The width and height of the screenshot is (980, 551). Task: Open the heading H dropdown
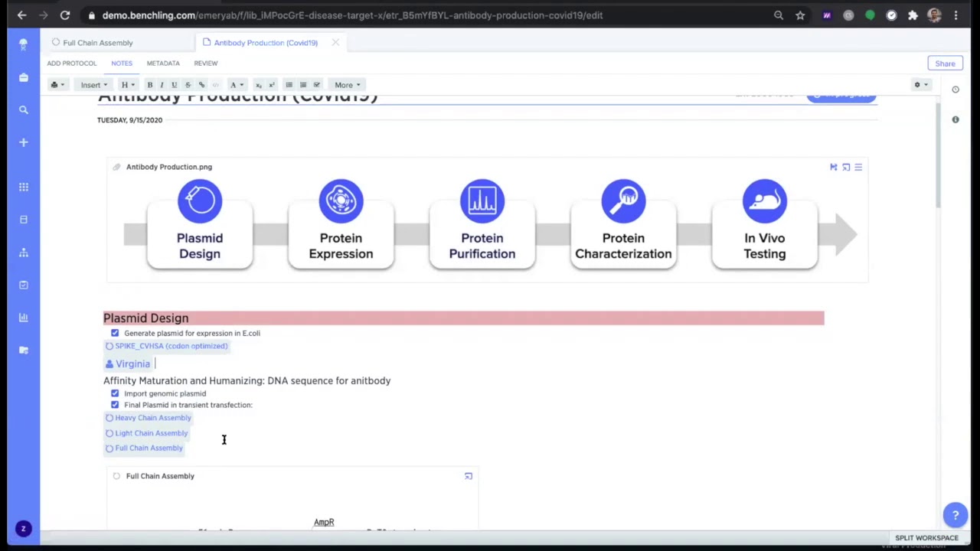point(128,85)
